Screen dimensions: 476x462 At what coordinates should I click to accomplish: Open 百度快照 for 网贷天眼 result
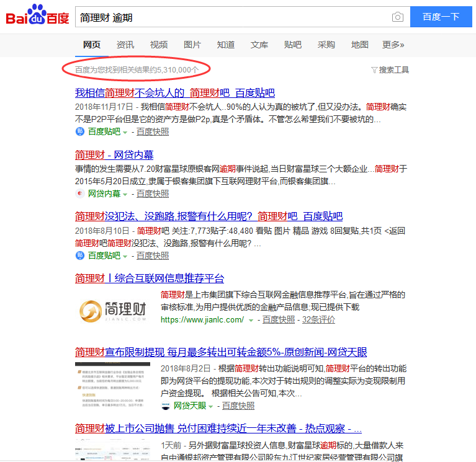point(238,406)
